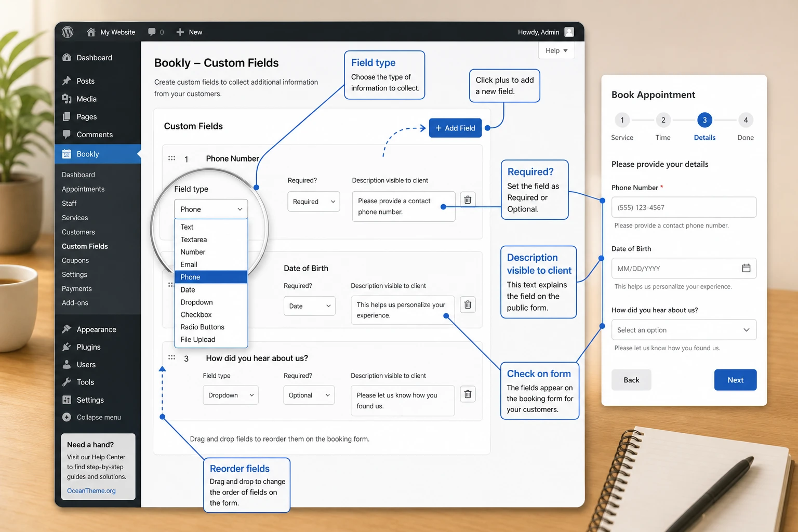798x532 pixels.
Task: Expand the Help tab dropdown
Action: pos(556,50)
